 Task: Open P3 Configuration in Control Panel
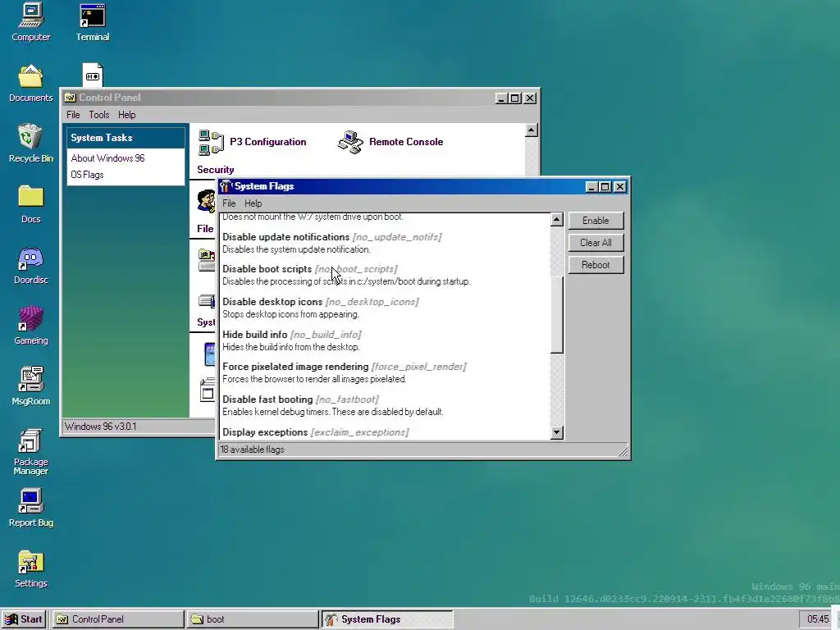click(x=252, y=142)
